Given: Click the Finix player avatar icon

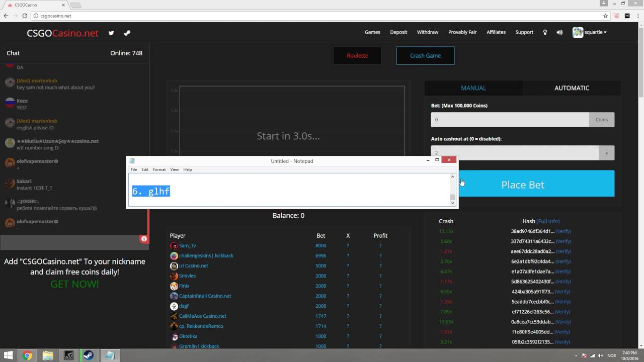Looking at the screenshot, I should pos(174,286).
